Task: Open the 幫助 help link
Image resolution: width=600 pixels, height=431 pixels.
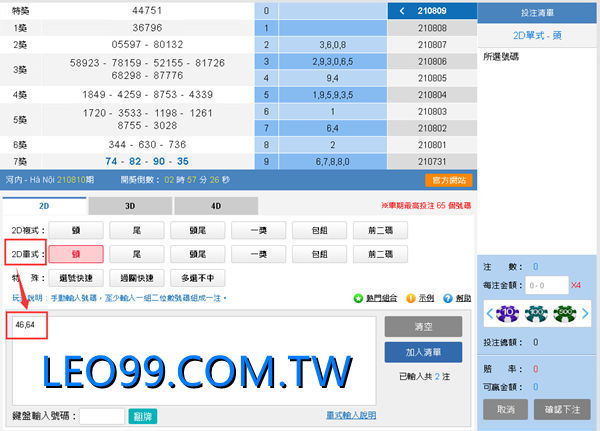Action: (463, 298)
